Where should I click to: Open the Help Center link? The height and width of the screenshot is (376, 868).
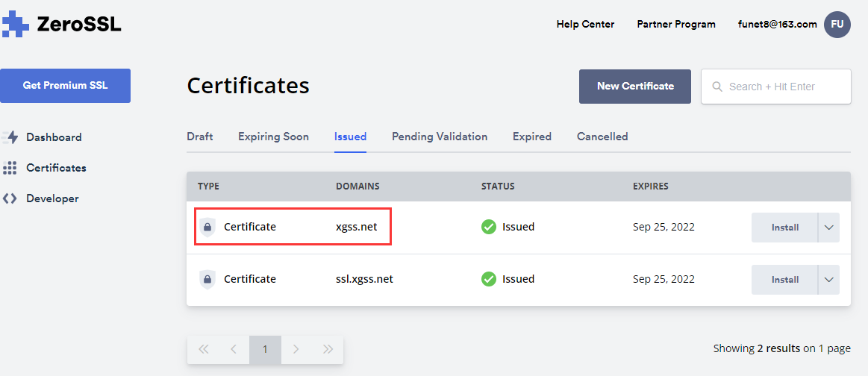coord(585,25)
